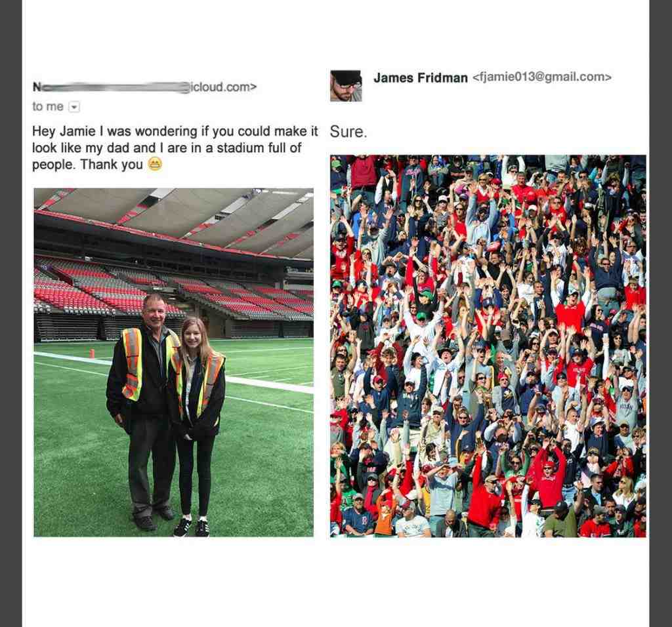The width and height of the screenshot is (672, 627).
Task: Click the "look like my dad and I" line
Action: coord(167,148)
